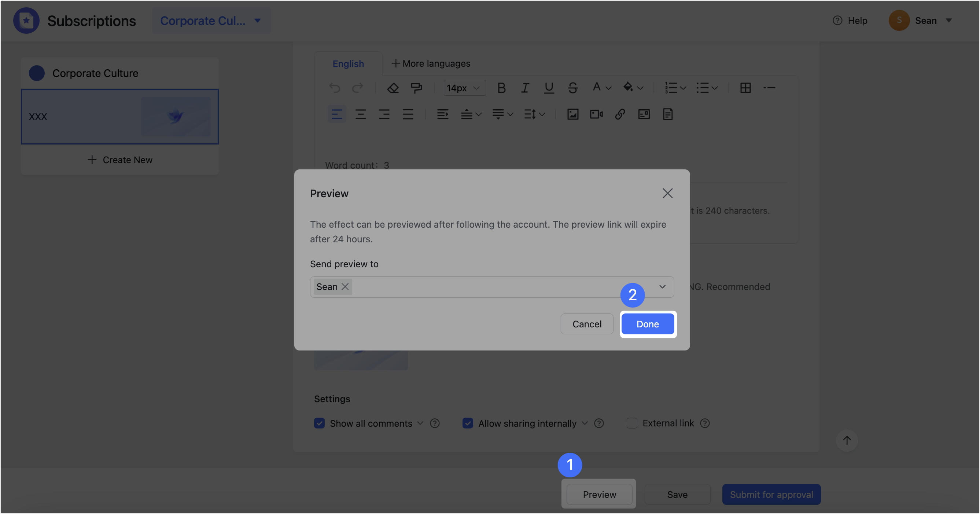Open the Corporate Cul... account switcher
The height and width of the screenshot is (514, 980).
pos(211,21)
